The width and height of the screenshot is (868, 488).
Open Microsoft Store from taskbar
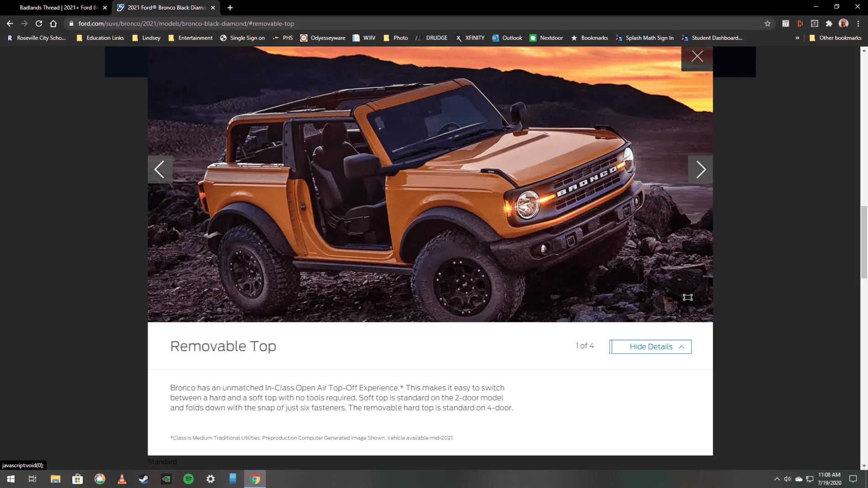pyautogui.click(x=78, y=479)
